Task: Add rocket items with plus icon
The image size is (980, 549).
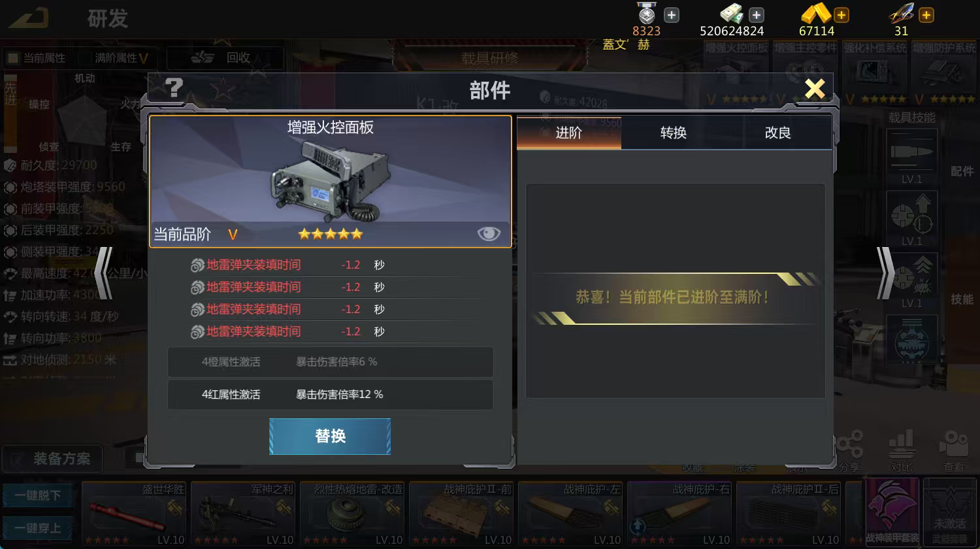Action: [x=926, y=14]
